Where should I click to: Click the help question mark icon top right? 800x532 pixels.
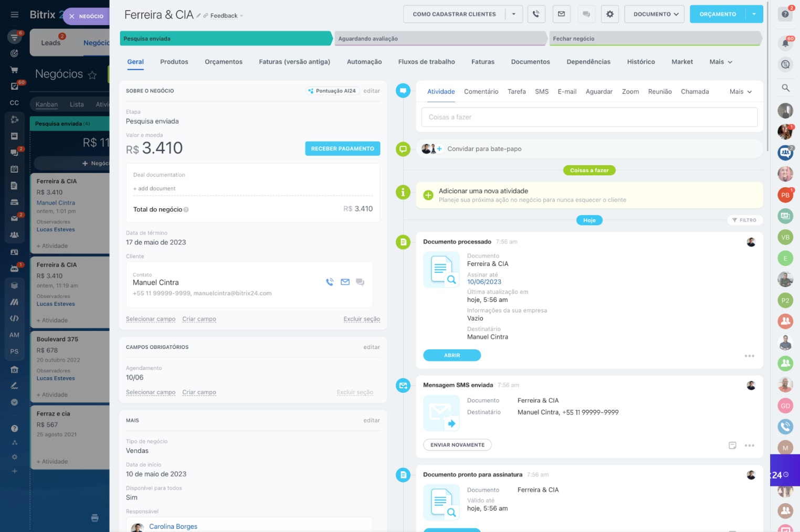[785, 14]
